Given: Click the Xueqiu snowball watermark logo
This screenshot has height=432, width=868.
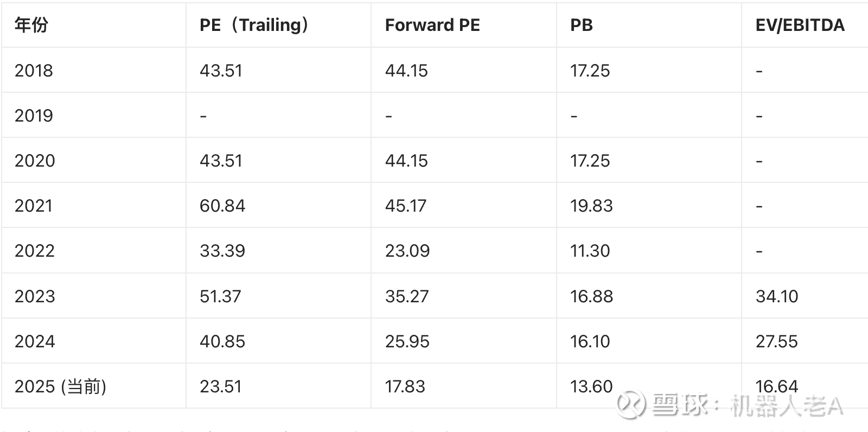Looking at the screenshot, I should click(x=631, y=405).
